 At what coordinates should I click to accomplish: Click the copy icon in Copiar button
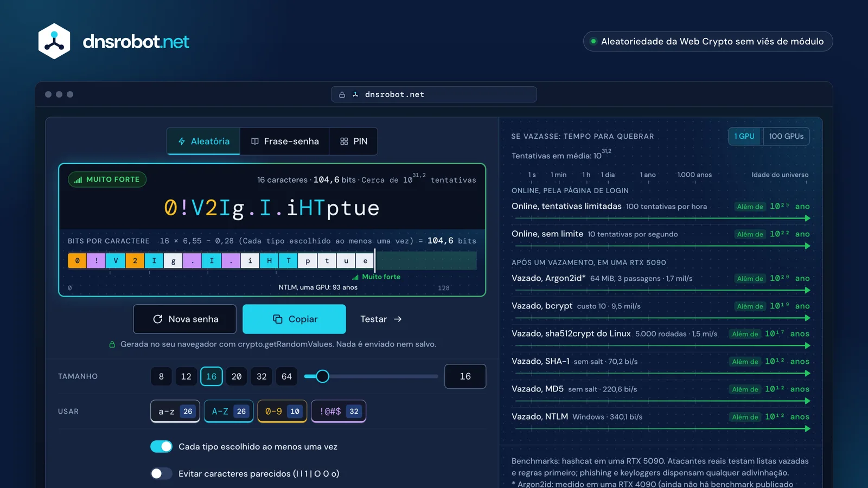(x=278, y=319)
